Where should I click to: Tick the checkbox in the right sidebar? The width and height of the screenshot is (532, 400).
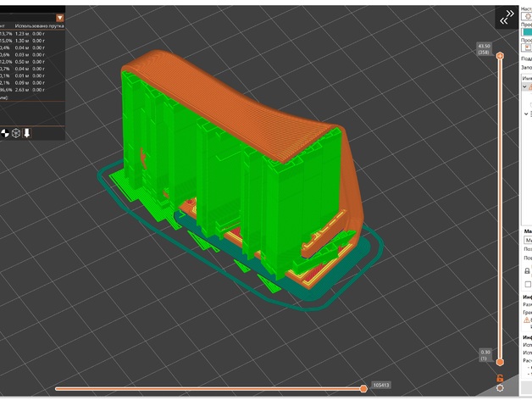[527, 285]
